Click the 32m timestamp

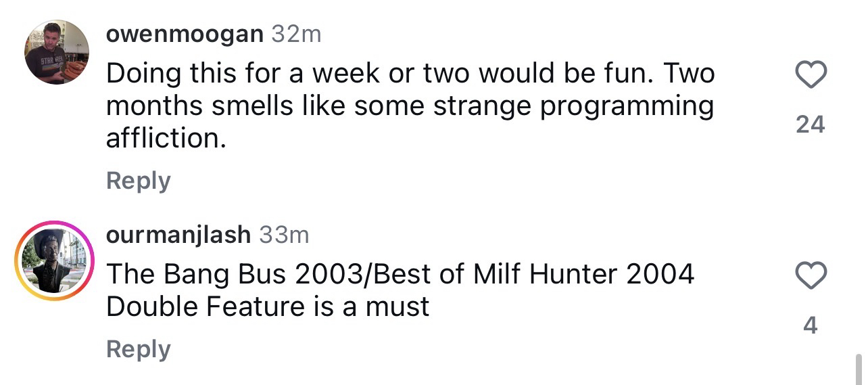(x=296, y=34)
